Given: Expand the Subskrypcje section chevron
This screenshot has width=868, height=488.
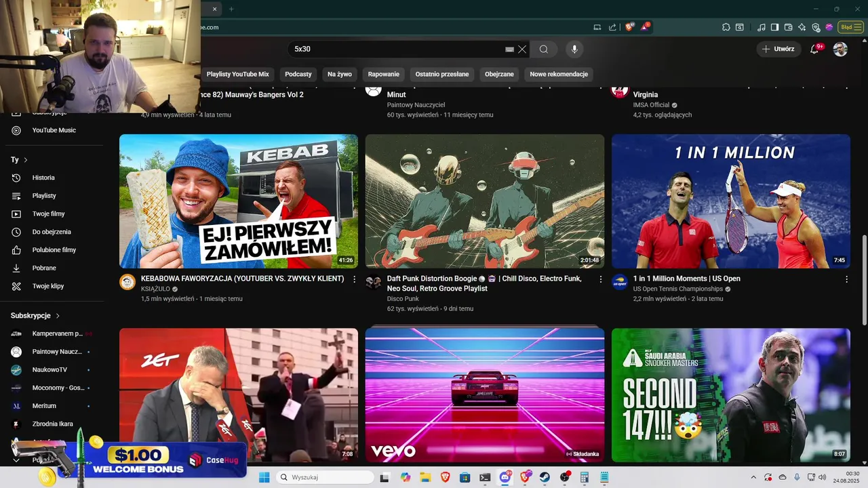Looking at the screenshot, I should coord(58,316).
